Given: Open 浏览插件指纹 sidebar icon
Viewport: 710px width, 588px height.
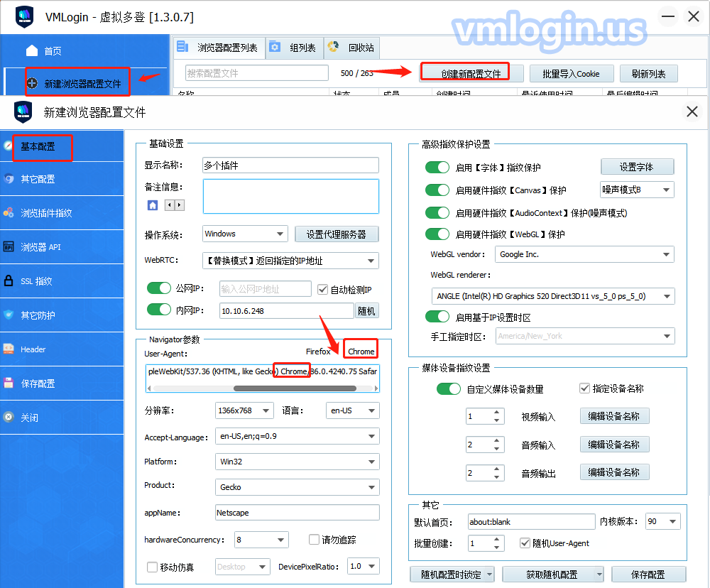Looking at the screenshot, I should (x=9, y=212).
